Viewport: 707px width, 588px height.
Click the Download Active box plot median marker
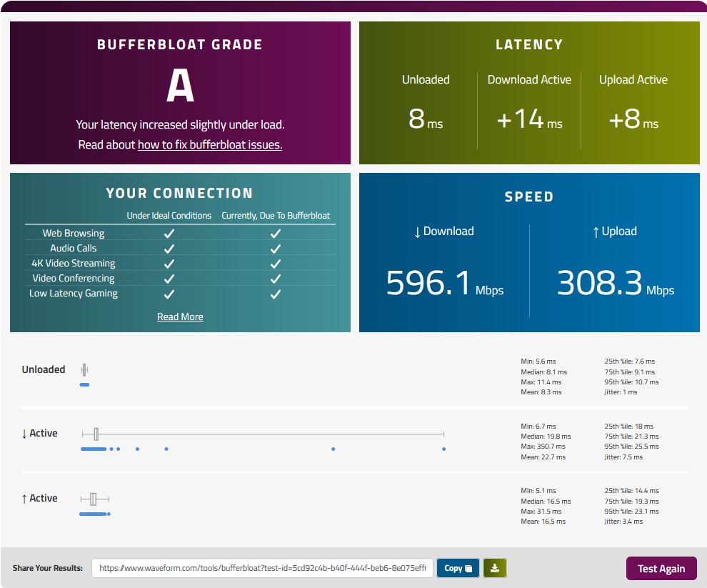96,434
